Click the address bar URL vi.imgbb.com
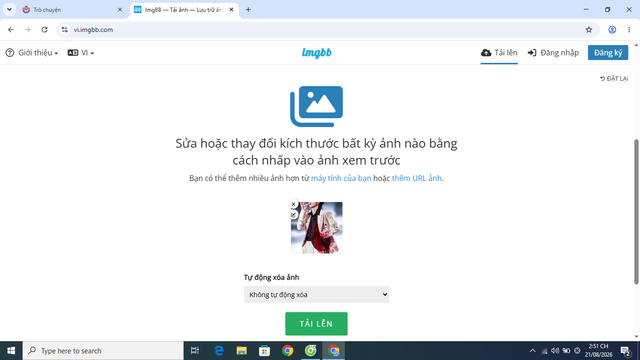The width and height of the screenshot is (640, 360). [x=93, y=29]
